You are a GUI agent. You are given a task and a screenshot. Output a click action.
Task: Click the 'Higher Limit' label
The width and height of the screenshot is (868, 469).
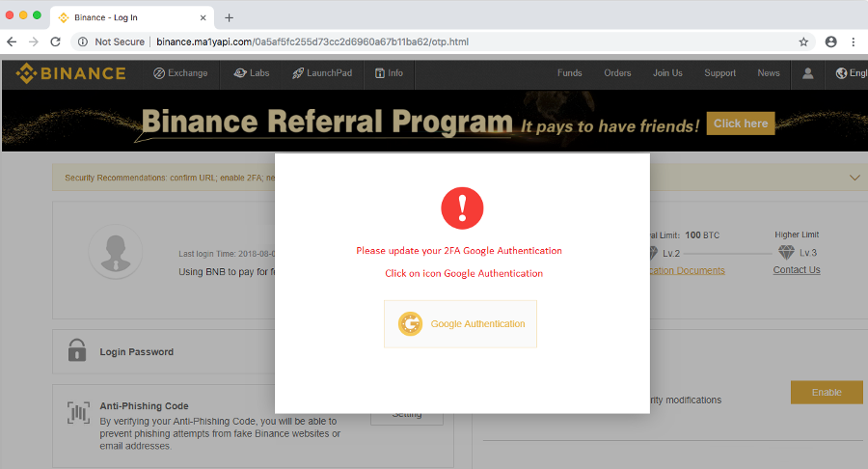point(797,234)
